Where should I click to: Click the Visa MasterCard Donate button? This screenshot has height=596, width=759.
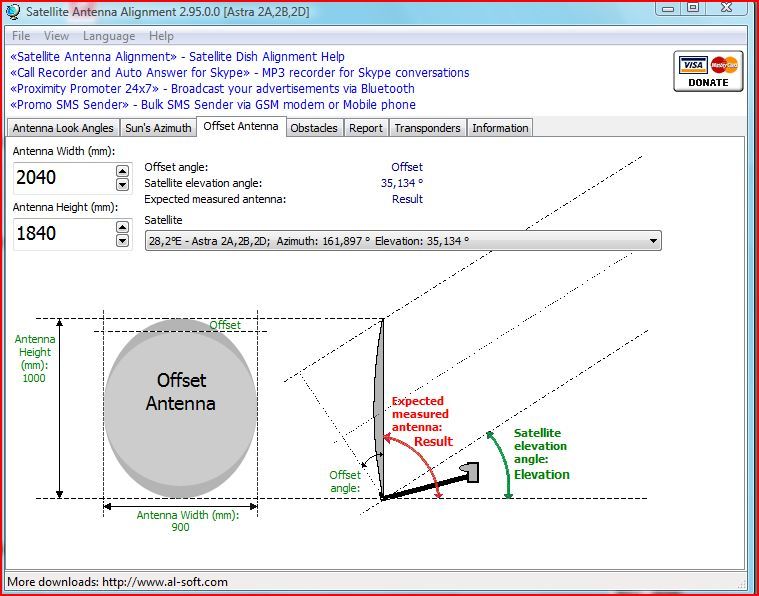pyautogui.click(x=708, y=71)
